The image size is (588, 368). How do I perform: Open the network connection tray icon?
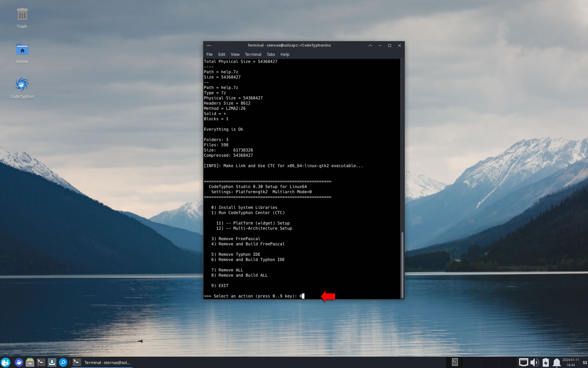(523, 362)
